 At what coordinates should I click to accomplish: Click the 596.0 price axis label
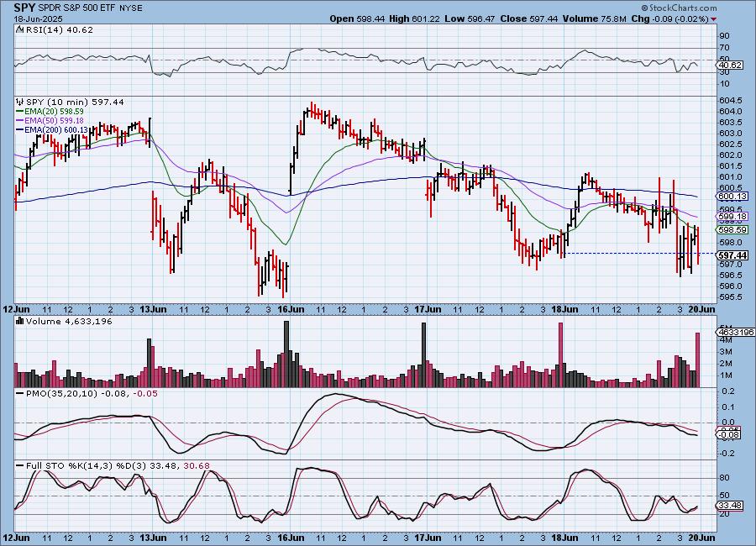731,286
